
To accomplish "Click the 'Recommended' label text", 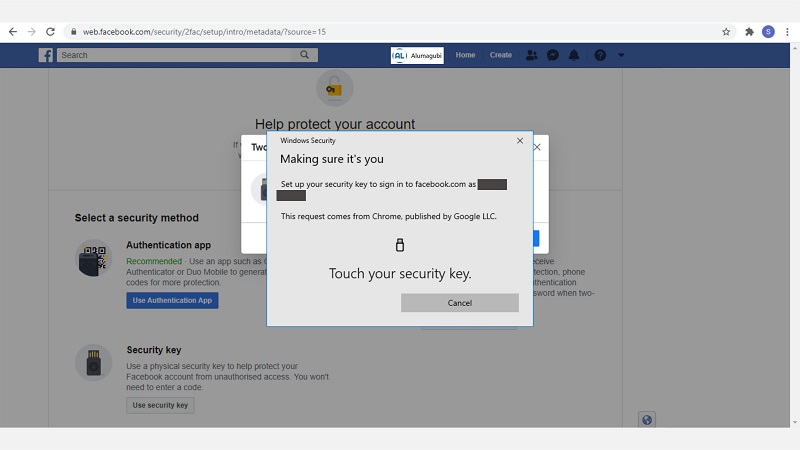I will (x=154, y=261).
